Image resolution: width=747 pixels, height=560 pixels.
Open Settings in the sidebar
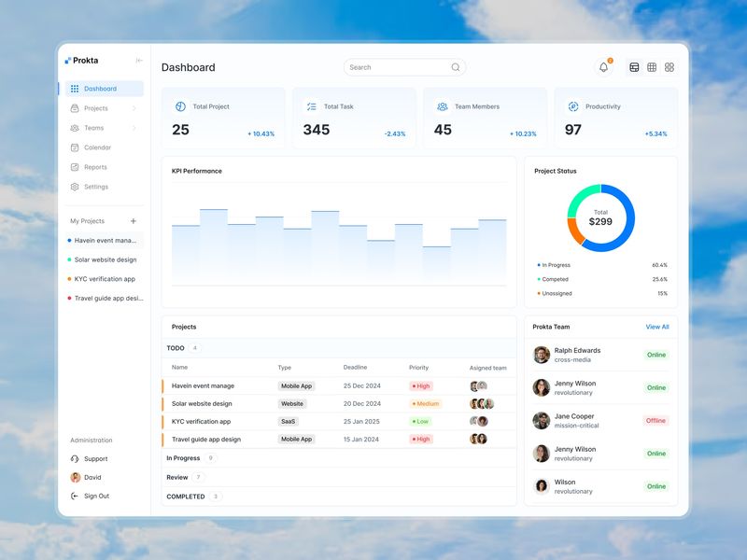pos(96,186)
